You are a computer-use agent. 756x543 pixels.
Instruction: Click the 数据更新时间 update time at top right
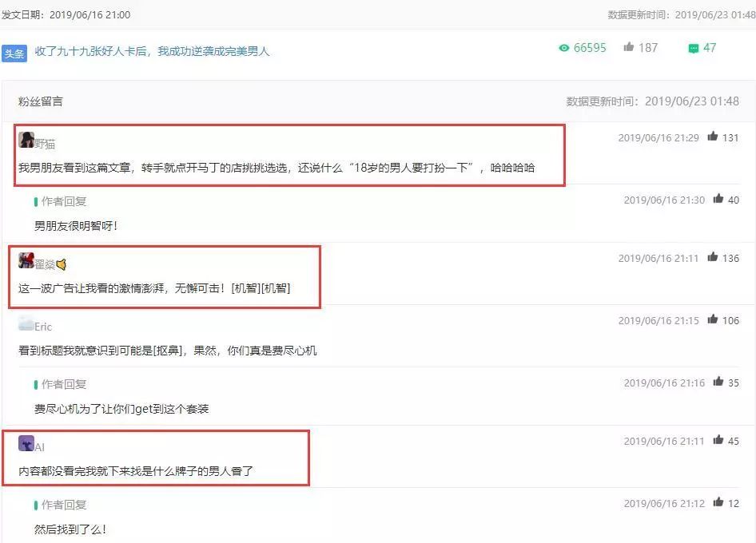pyautogui.click(x=679, y=14)
